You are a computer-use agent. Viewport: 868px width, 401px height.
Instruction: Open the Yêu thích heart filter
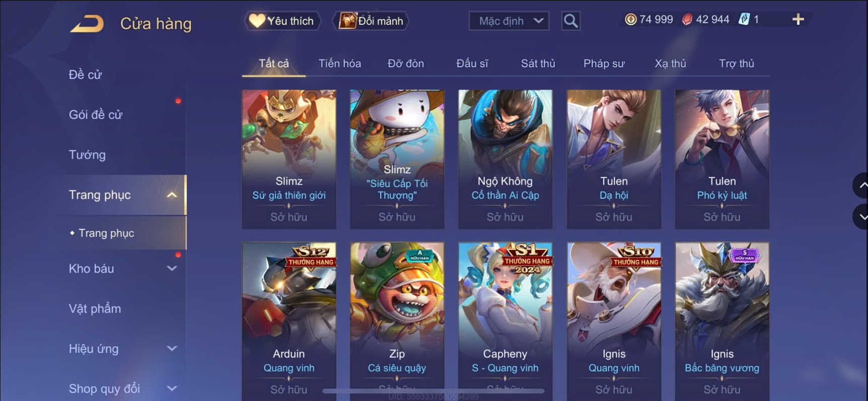pos(282,21)
